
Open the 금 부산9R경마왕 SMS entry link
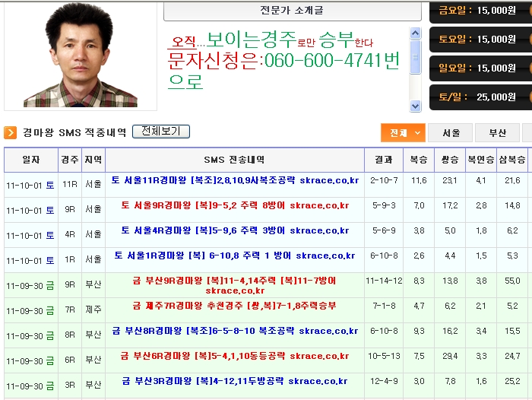tap(233, 285)
